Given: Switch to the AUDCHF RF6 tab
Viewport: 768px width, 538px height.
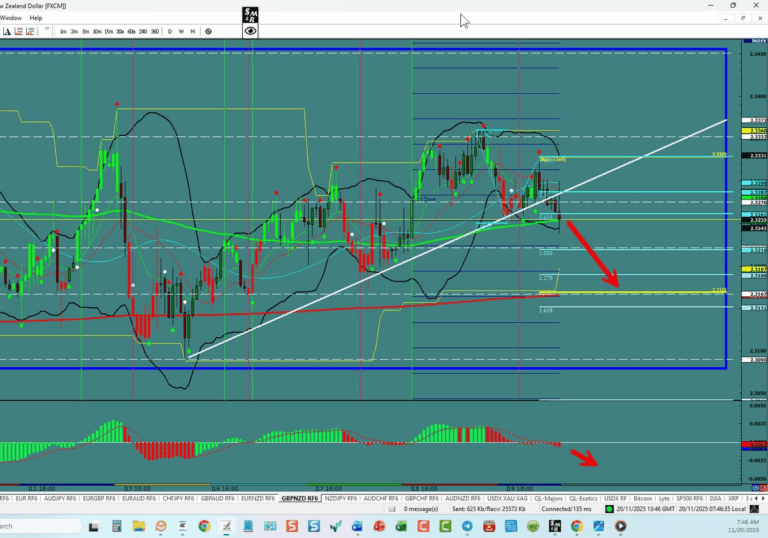Looking at the screenshot, I should point(381,498).
